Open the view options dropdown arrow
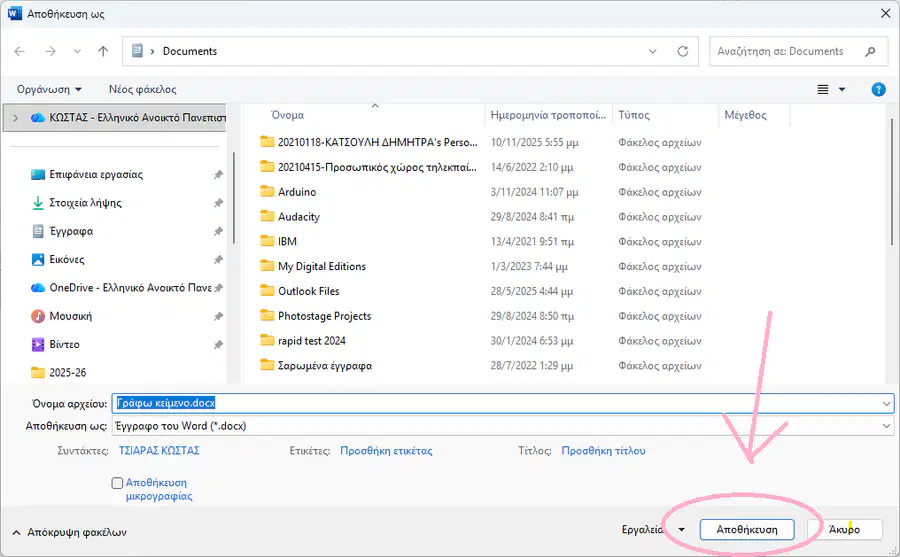Viewport: 900px width, 557px height. pyautogui.click(x=842, y=89)
